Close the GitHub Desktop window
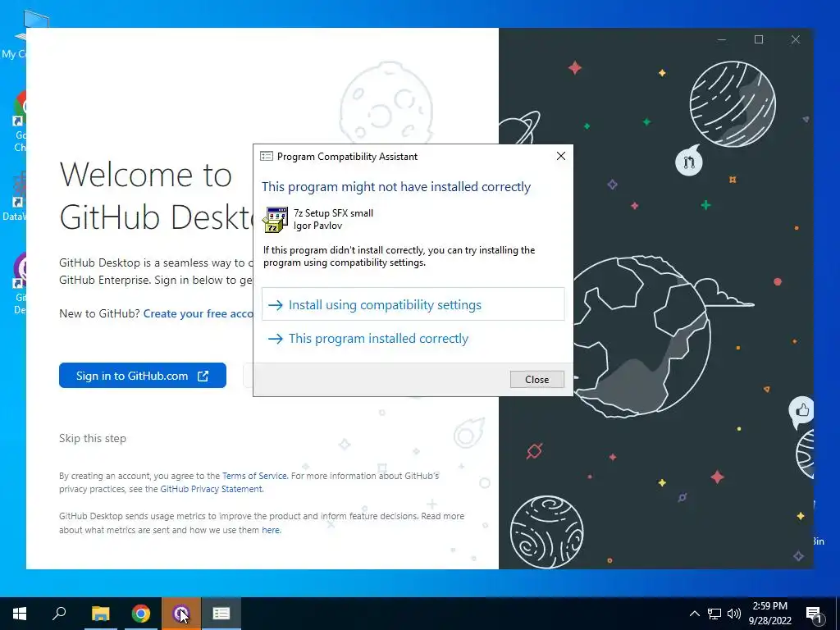Screen dimensions: 840x630 [x=796, y=39]
